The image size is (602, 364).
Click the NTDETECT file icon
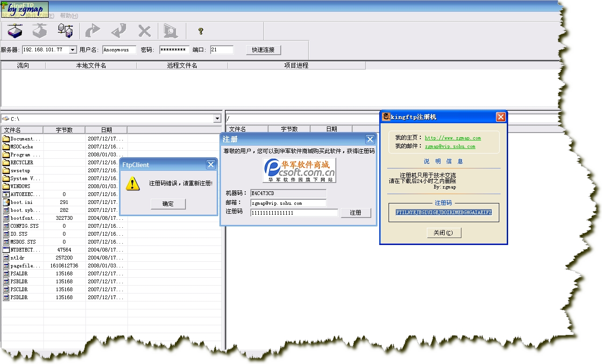(6, 250)
